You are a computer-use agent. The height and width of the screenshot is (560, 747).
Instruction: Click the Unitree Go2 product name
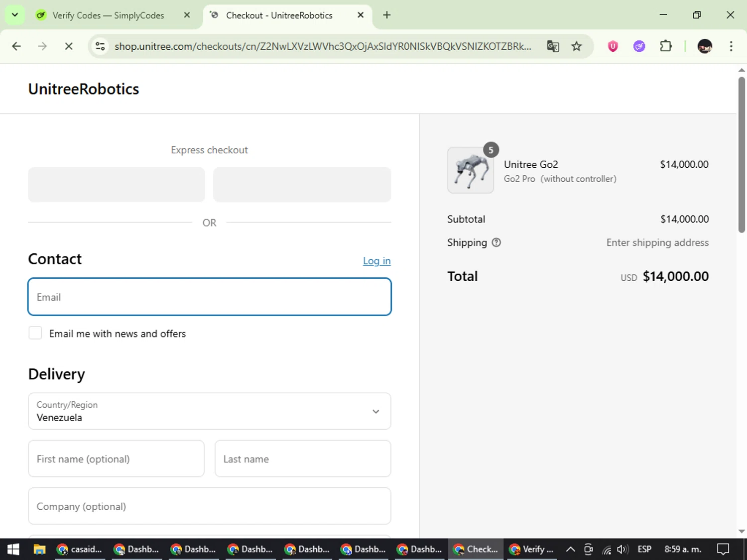coord(531,164)
